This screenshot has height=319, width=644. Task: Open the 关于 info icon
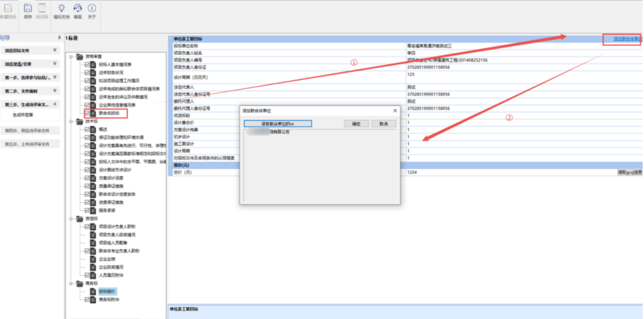pos(92,8)
